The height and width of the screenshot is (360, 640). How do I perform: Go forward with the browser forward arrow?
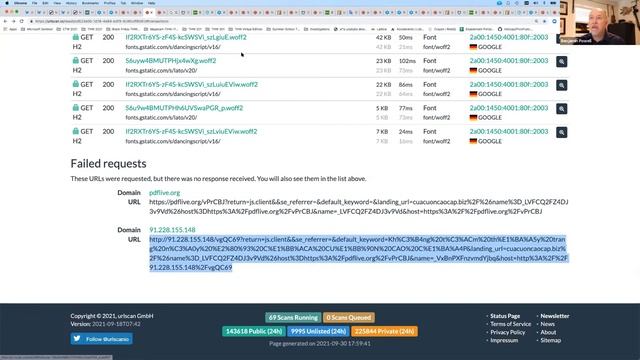click(x=13, y=21)
